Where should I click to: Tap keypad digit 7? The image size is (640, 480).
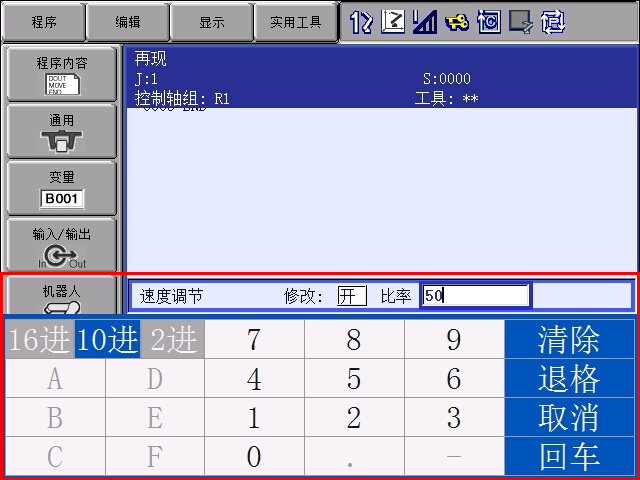coord(254,339)
